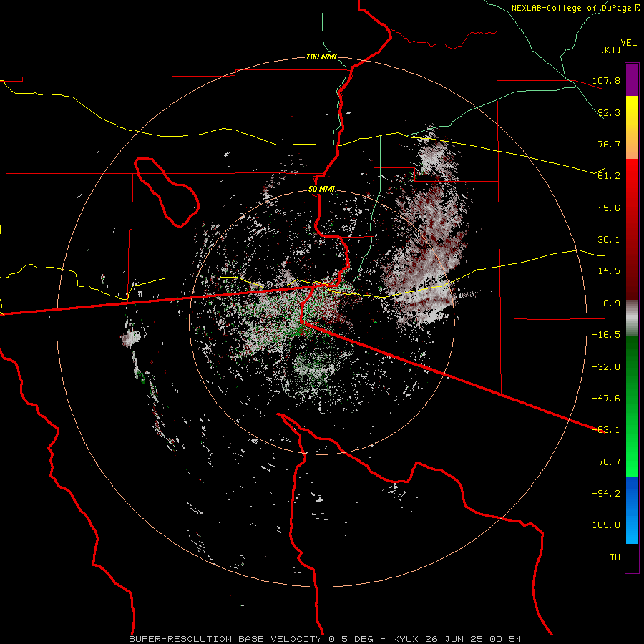Screen dimensions: 644x644
Task: Select the -0.9 scale value
Action: (606, 303)
